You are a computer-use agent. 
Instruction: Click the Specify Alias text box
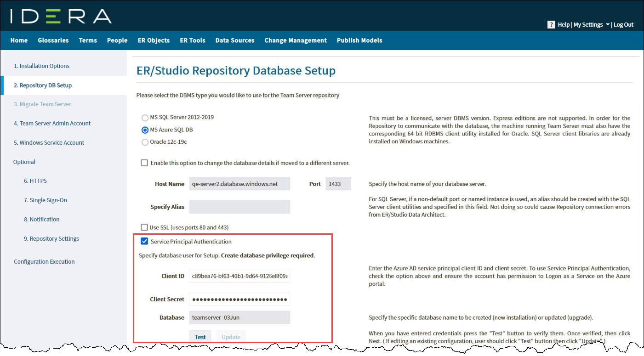pyautogui.click(x=239, y=207)
